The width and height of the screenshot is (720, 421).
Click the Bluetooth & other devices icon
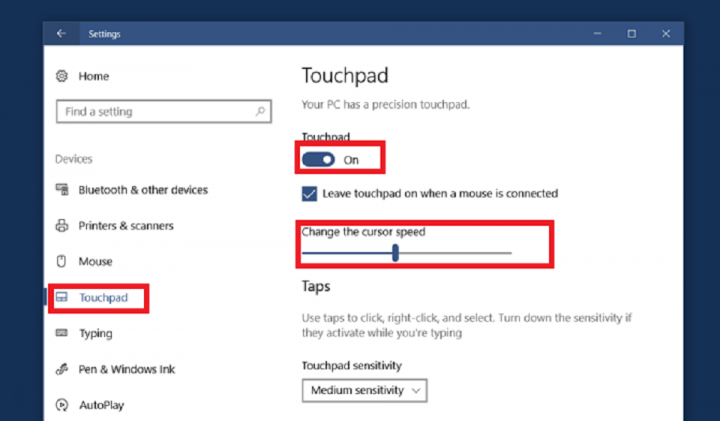(62, 190)
